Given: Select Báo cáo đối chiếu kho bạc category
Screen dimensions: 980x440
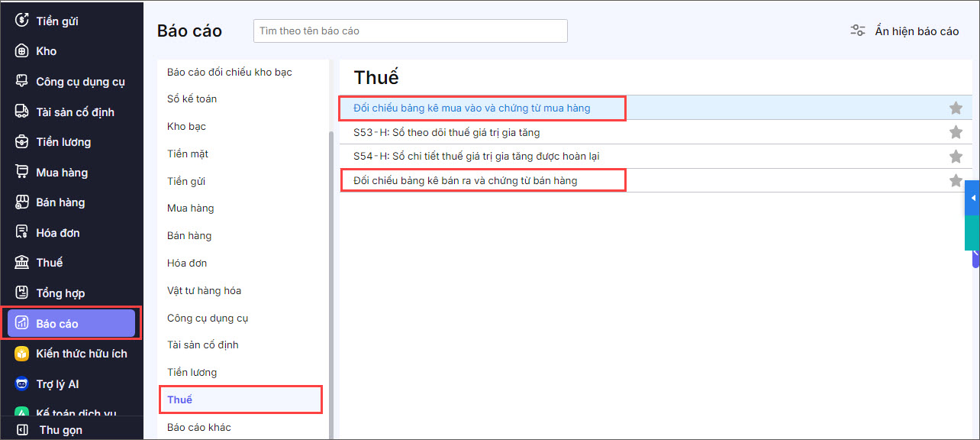Looking at the screenshot, I should 230,72.
